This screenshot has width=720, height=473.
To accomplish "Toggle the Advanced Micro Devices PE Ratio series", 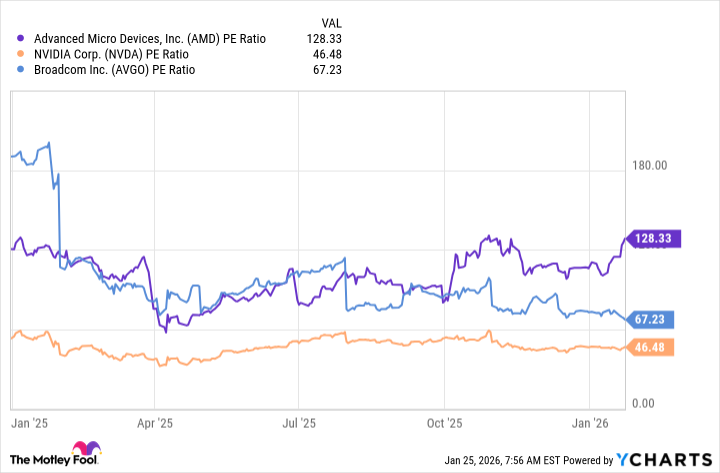I will (x=148, y=38).
